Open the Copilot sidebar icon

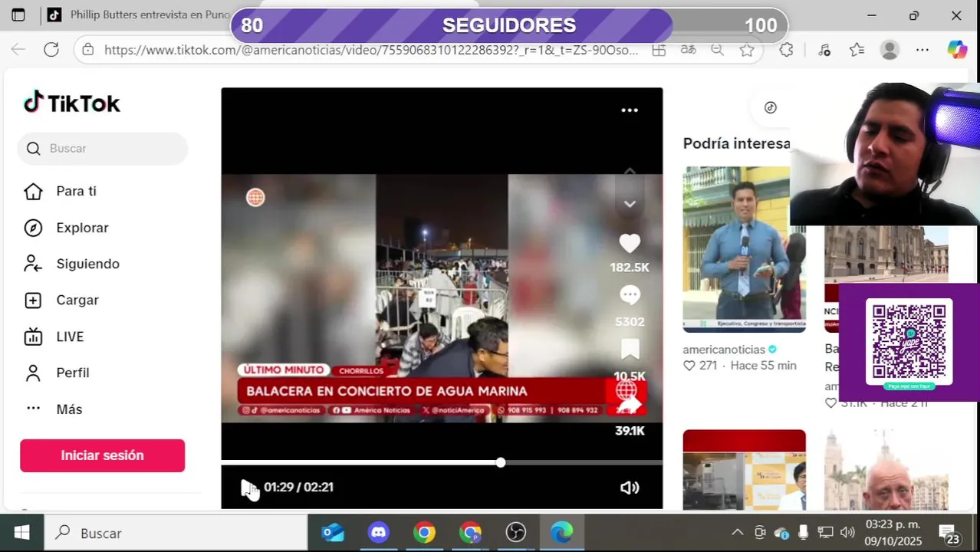click(x=957, y=50)
